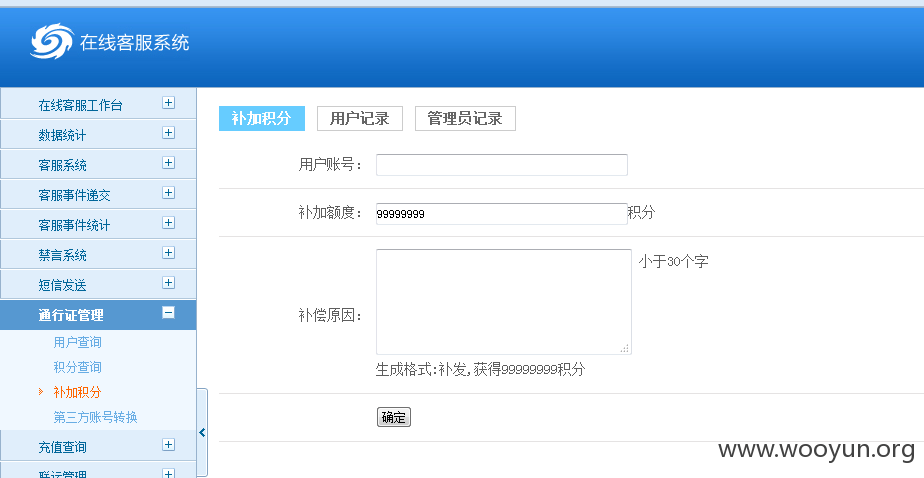
Task: Expand the 客服系统 plus icon
Action: point(169,163)
